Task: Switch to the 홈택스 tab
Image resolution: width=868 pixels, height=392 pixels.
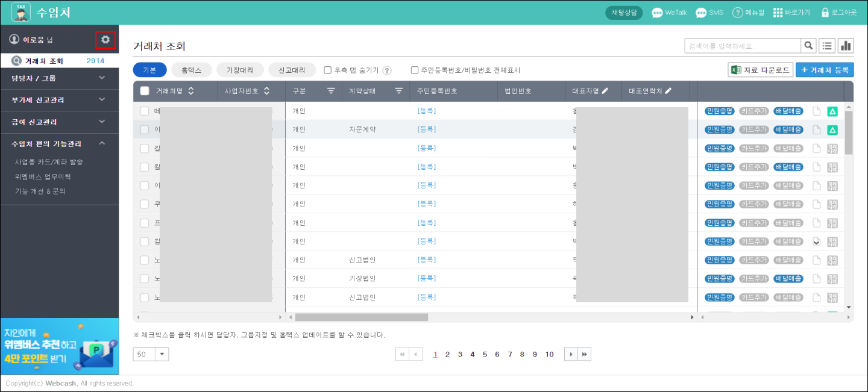Action: click(192, 70)
